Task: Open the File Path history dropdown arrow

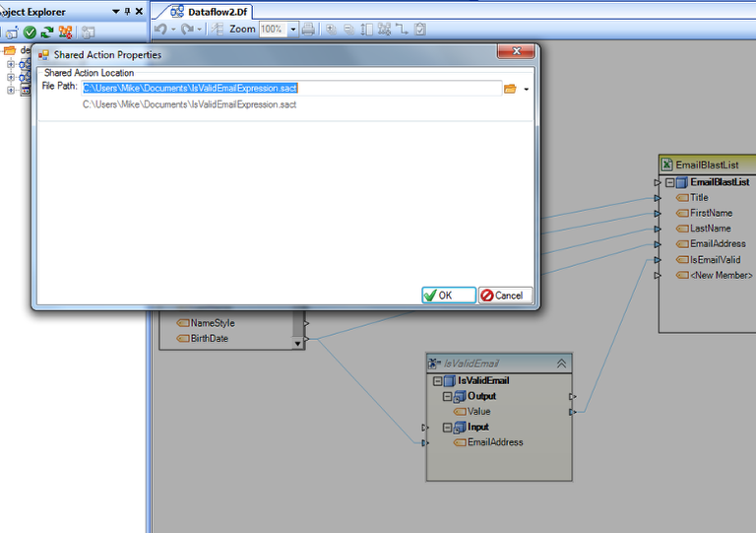Action: tap(527, 90)
